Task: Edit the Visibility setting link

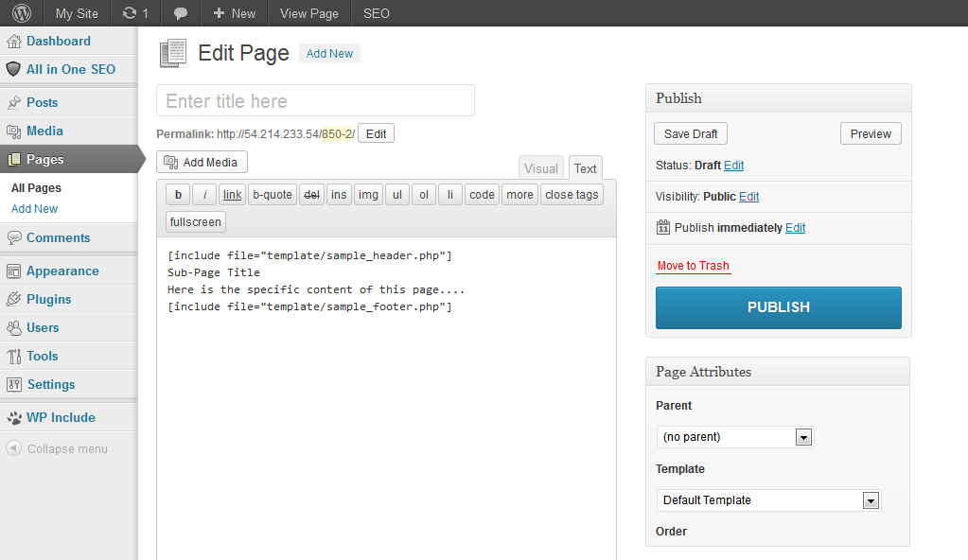Action: click(748, 197)
